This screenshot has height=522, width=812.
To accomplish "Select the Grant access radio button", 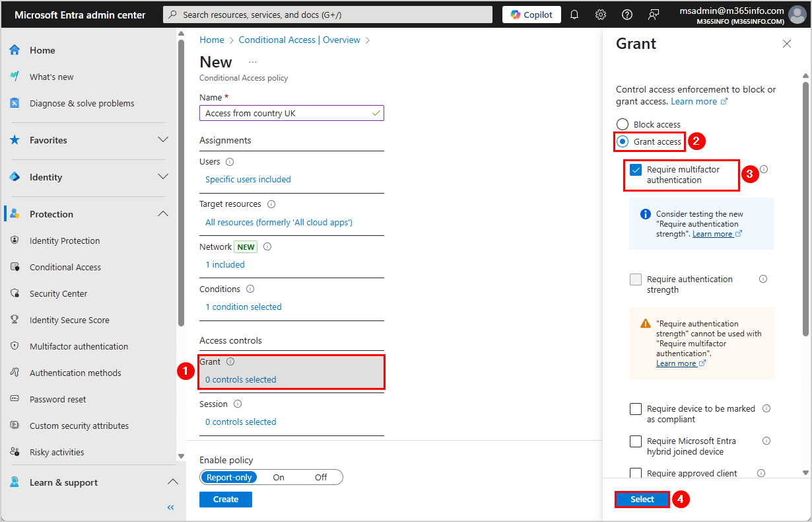I will (623, 141).
